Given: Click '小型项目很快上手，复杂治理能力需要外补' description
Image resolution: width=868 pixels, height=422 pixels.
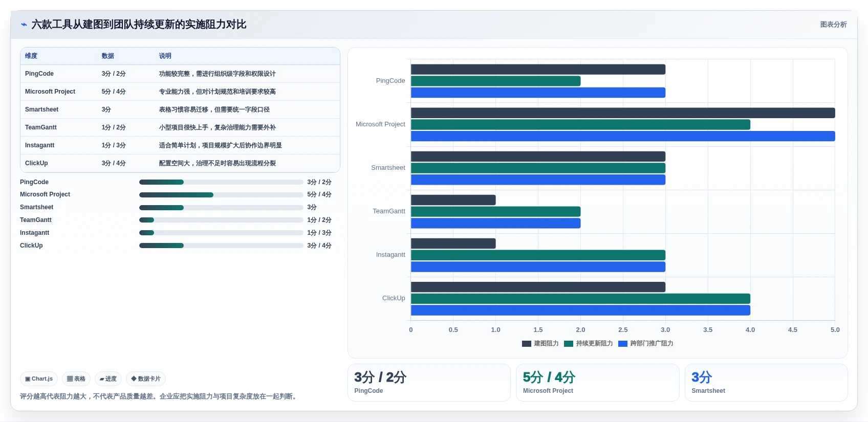Looking at the screenshot, I should click(x=218, y=127).
